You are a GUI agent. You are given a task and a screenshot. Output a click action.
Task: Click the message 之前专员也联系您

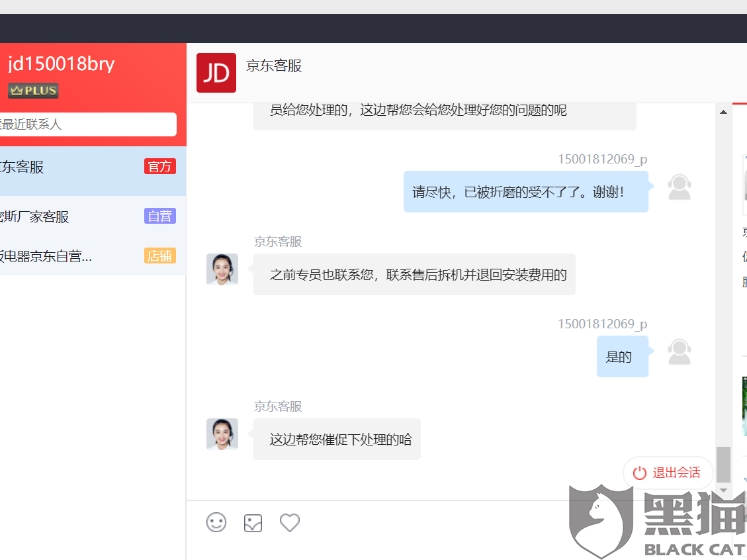[414, 275]
